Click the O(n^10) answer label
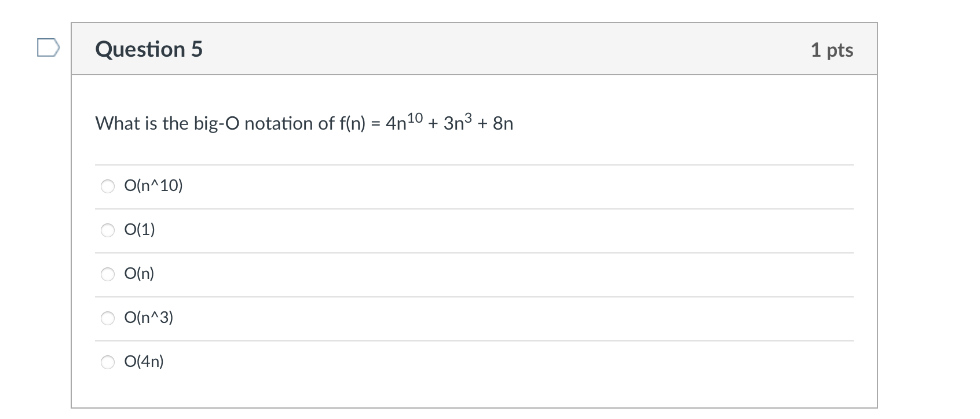This screenshot has height=419, width=980. click(153, 186)
